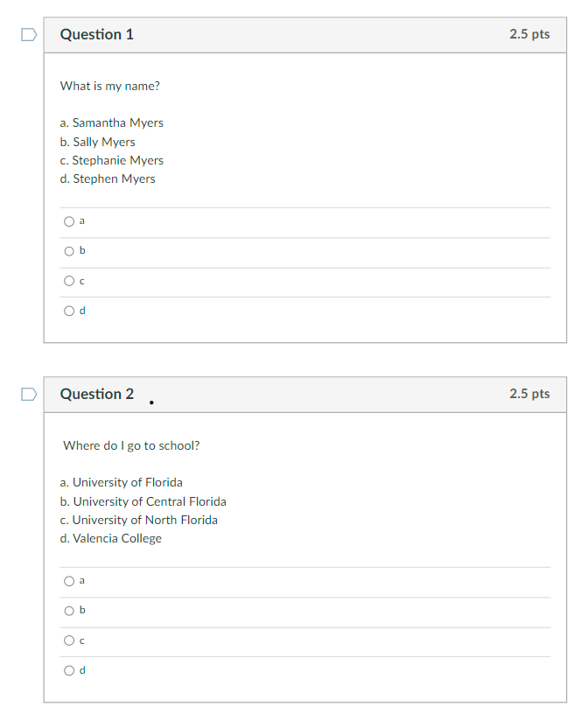
Task: Click the "What is my name?" prompt
Action: click(x=110, y=86)
